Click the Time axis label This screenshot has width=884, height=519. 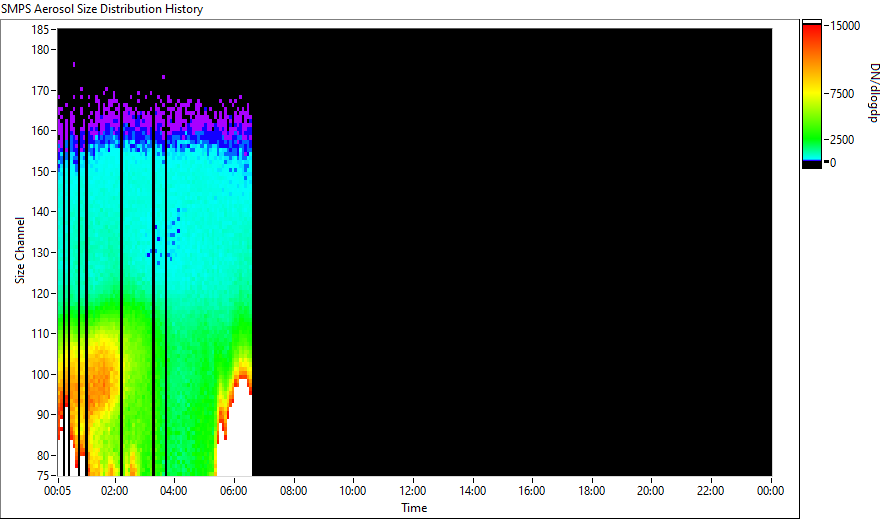[x=414, y=508]
